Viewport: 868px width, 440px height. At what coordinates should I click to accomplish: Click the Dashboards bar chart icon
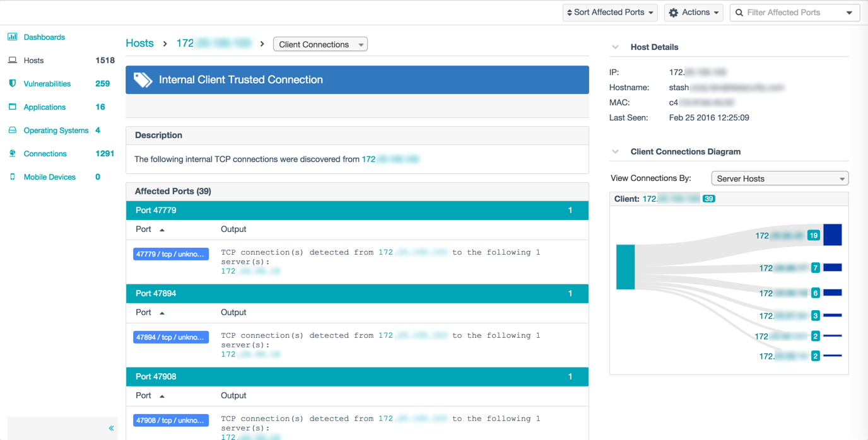click(13, 37)
